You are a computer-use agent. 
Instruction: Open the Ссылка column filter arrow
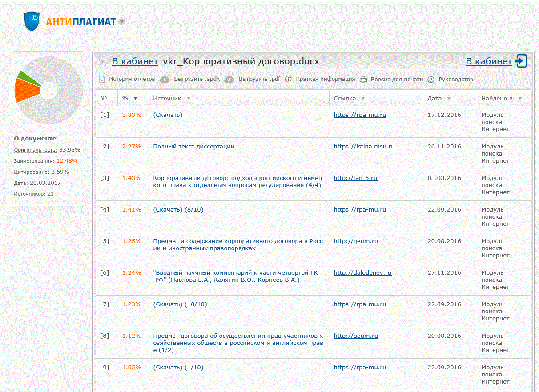coord(363,99)
